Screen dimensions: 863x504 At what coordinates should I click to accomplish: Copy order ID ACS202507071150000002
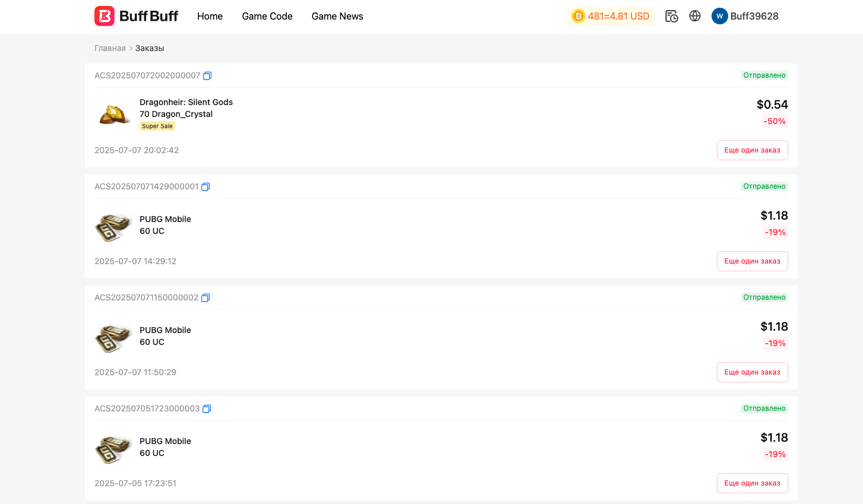coord(206,298)
